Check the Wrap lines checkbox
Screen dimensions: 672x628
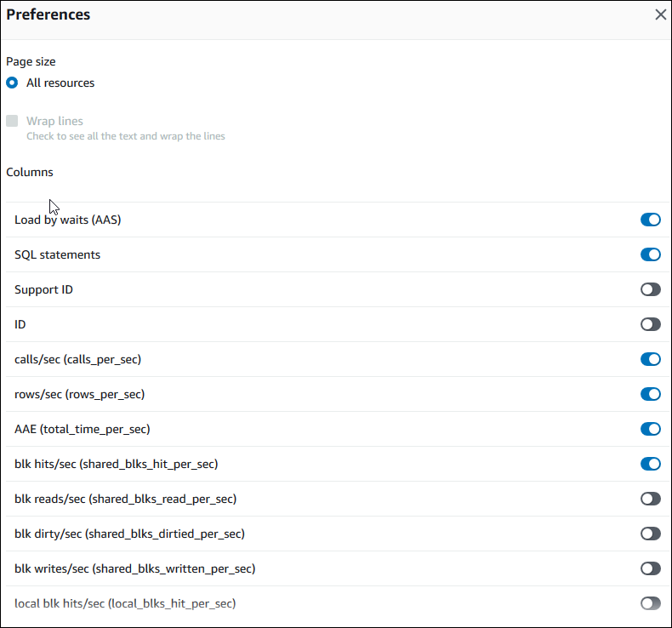click(12, 121)
